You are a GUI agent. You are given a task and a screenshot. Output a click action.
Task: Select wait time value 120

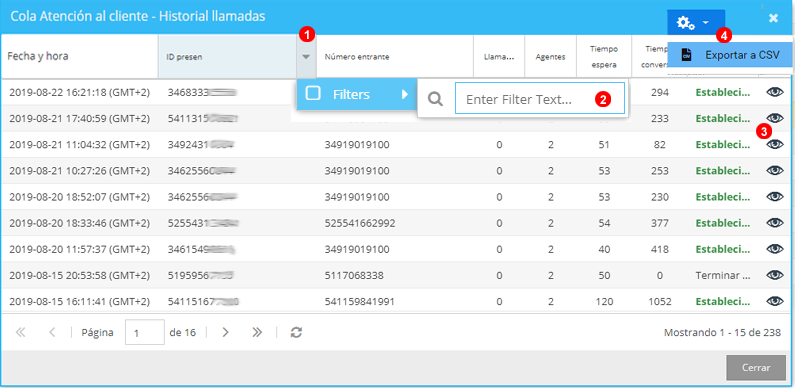pyautogui.click(x=604, y=301)
